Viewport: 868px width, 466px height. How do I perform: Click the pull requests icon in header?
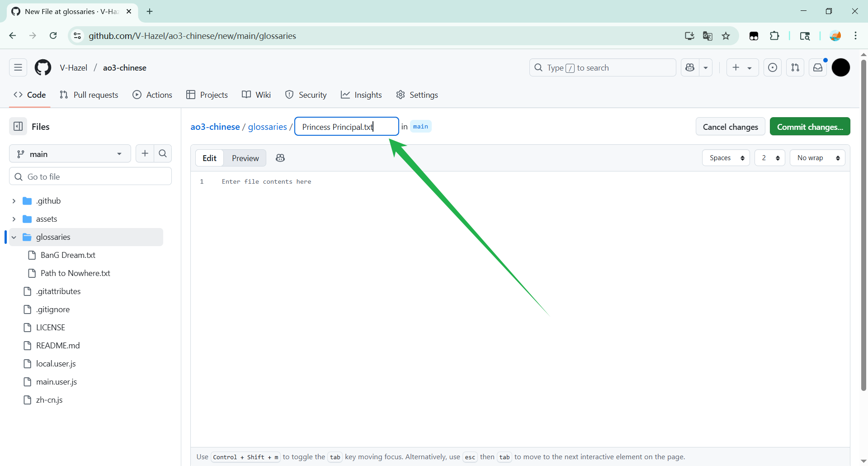tap(795, 68)
